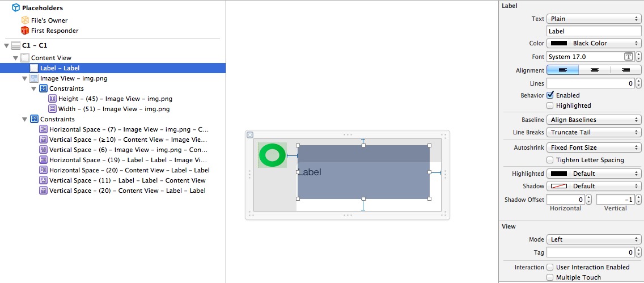Viewport: 644px width, 283px height.
Task: Select the Height (45) constraint item
Action: pyautogui.click(x=115, y=99)
